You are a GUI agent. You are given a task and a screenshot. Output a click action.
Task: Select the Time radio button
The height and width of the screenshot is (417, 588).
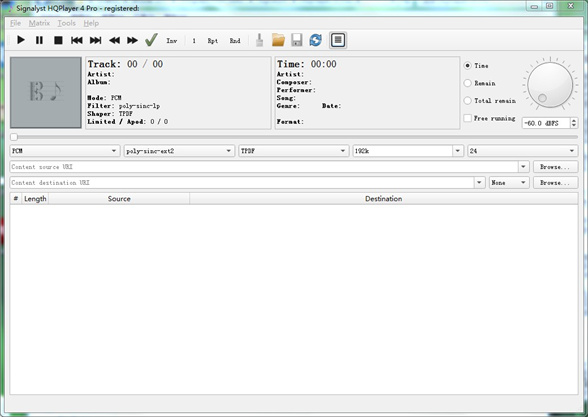point(467,66)
